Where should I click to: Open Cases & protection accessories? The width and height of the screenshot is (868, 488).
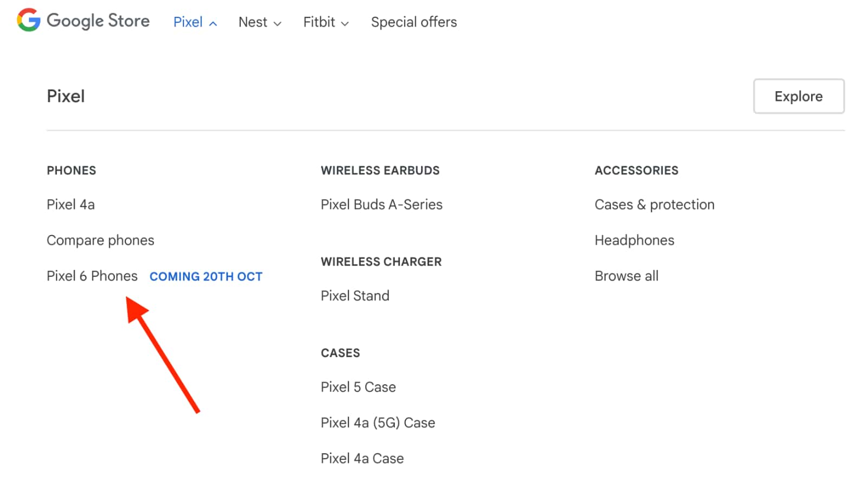click(654, 205)
